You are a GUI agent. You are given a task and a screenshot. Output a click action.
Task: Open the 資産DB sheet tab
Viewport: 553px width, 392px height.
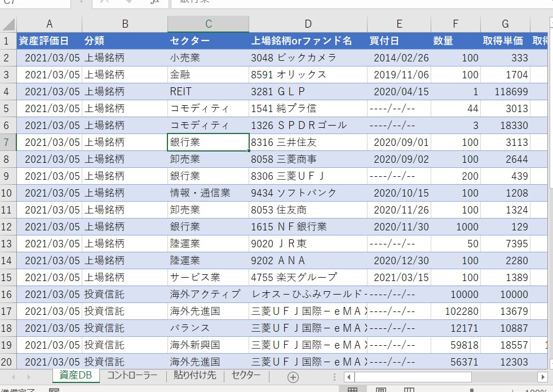click(x=76, y=375)
